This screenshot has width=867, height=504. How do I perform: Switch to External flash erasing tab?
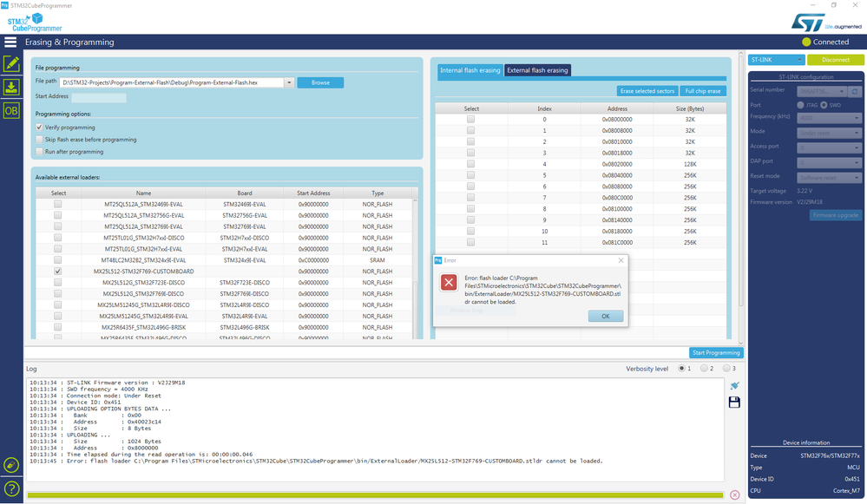(x=537, y=70)
